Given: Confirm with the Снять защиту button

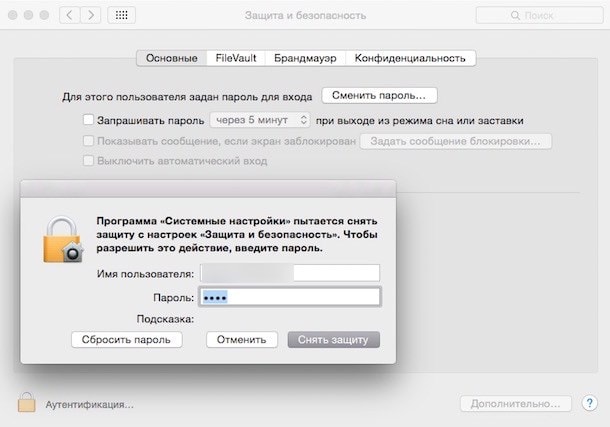Looking at the screenshot, I should [333, 340].
